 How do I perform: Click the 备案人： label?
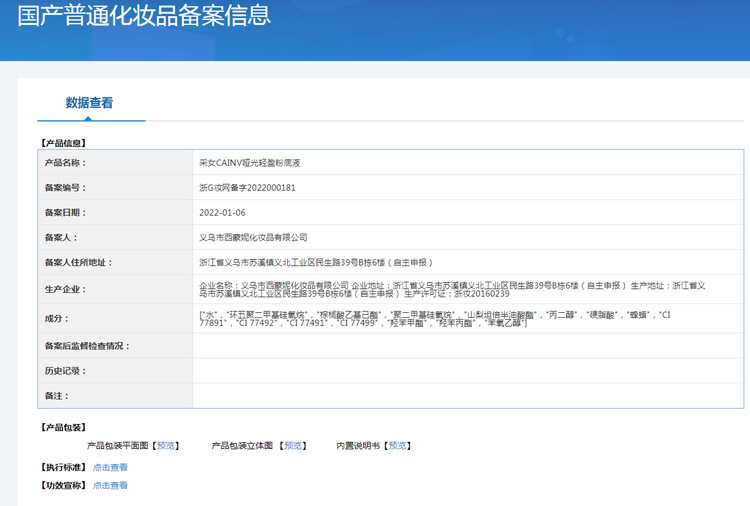tap(61, 238)
